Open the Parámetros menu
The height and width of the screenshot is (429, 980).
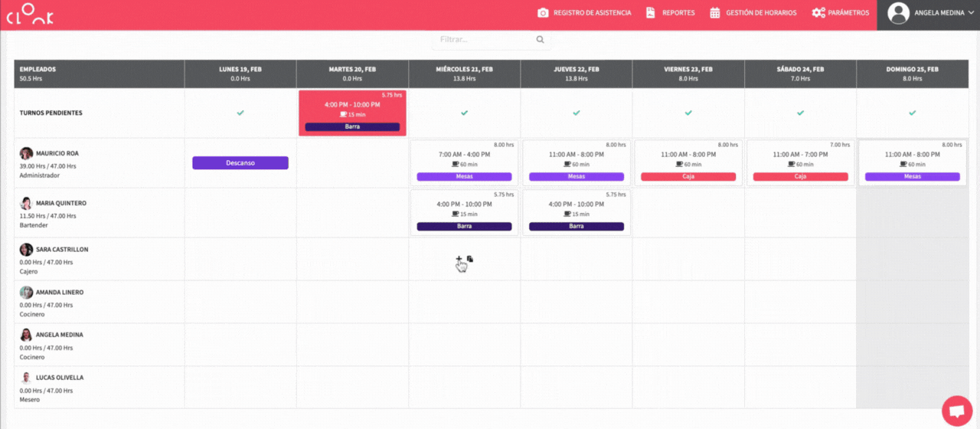click(848, 13)
